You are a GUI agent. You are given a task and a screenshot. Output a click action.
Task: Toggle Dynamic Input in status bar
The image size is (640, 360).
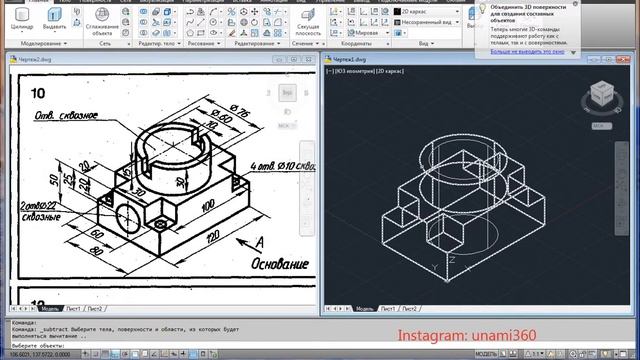[174, 354]
